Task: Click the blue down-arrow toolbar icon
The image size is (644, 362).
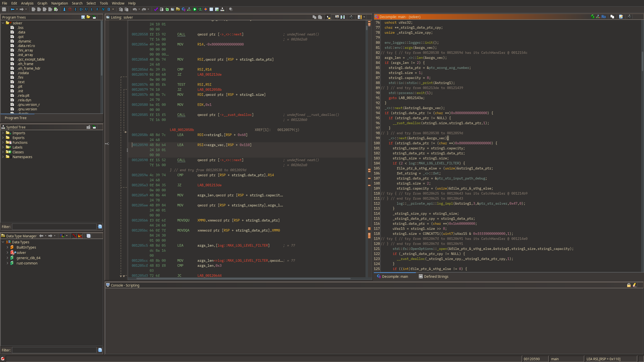Action: point(64,9)
